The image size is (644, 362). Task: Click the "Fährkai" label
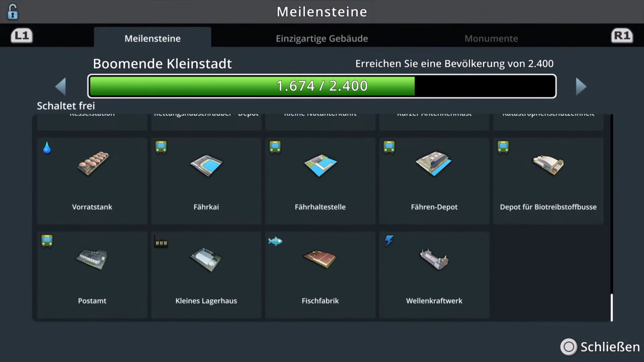(x=206, y=207)
